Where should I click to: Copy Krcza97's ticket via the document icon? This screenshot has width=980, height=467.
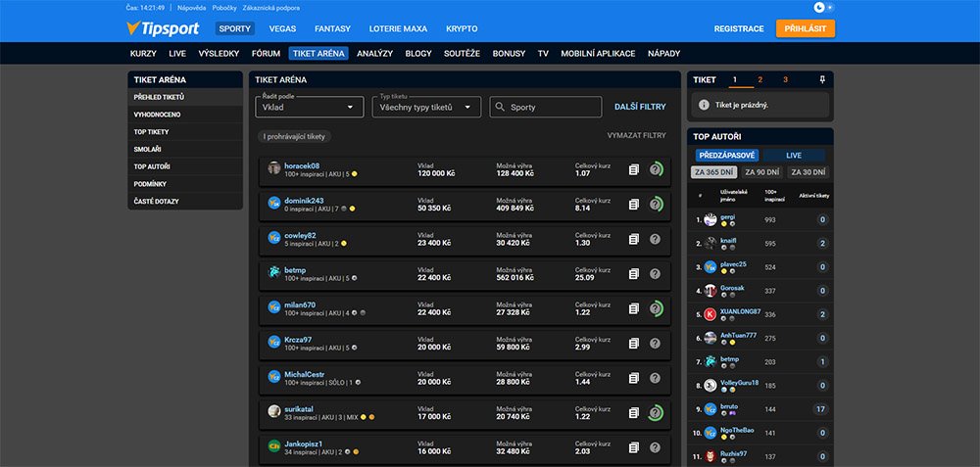coord(634,344)
